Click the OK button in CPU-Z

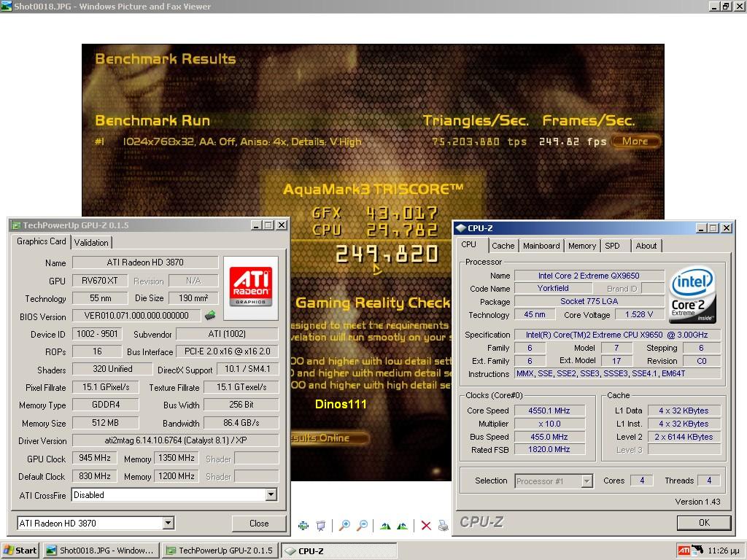[x=704, y=522]
